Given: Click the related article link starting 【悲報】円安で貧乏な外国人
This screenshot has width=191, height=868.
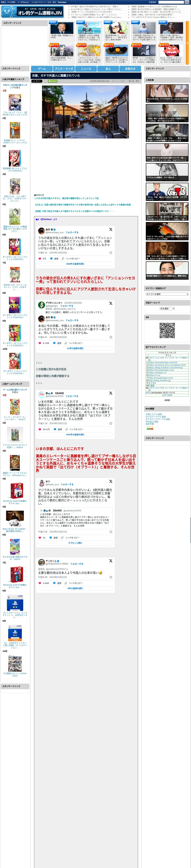Looking at the screenshot, I should 75,211.
